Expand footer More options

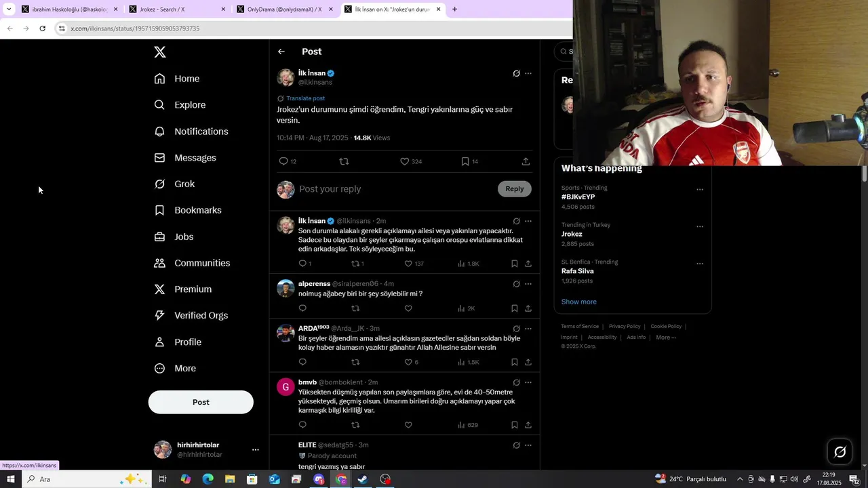[666, 338]
